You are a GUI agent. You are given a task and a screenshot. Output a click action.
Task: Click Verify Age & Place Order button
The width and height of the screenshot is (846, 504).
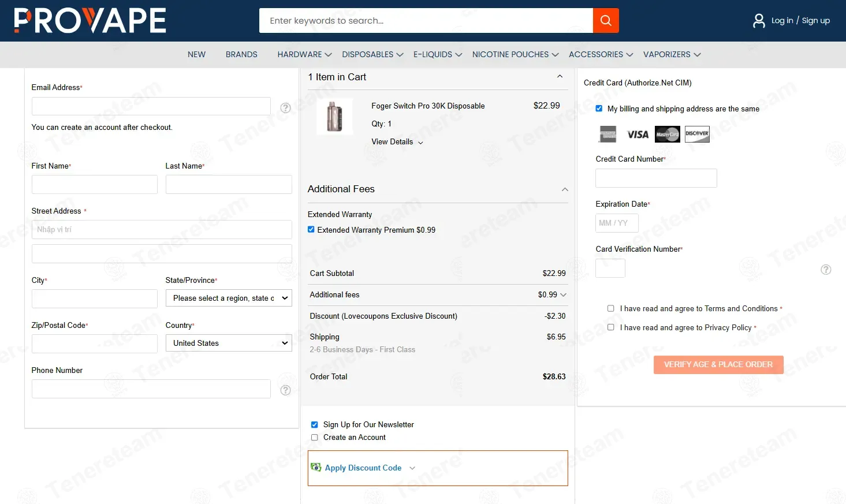pos(718,365)
